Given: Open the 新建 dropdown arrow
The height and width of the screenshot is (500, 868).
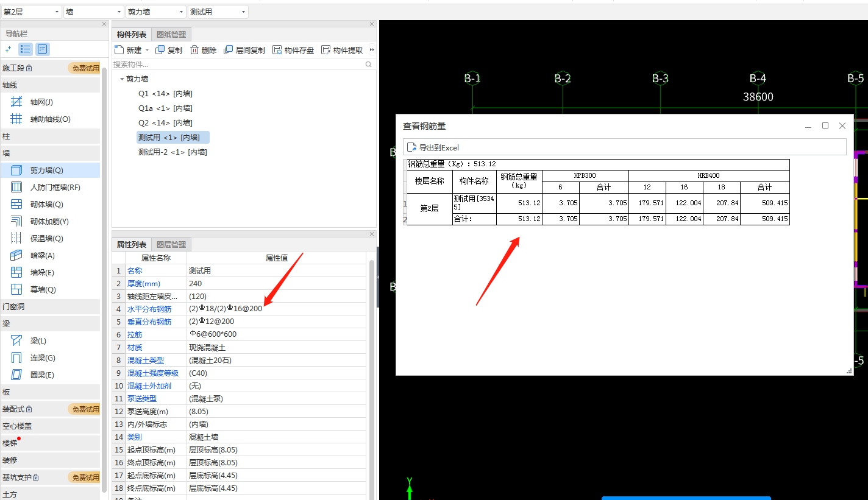Looking at the screenshot, I should point(148,51).
